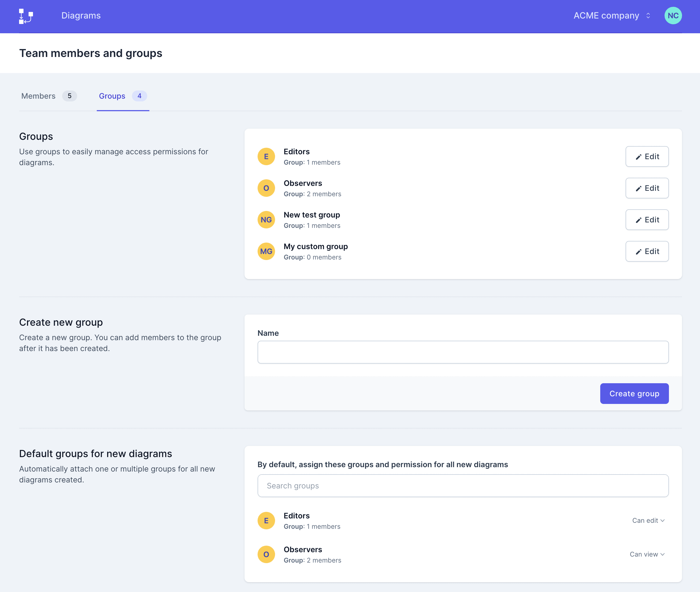The width and height of the screenshot is (700, 592).
Task: Click the My custom group name
Action: pyautogui.click(x=316, y=247)
